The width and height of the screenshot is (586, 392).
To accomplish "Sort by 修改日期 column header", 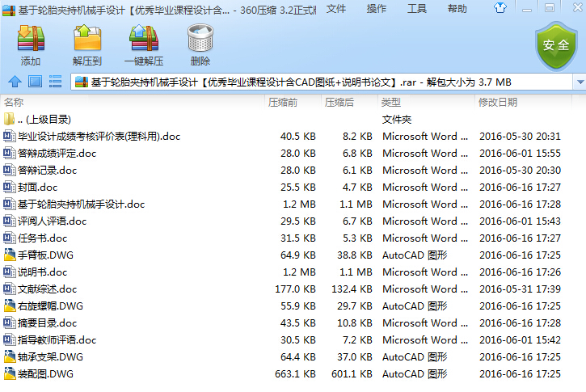I will [524, 102].
